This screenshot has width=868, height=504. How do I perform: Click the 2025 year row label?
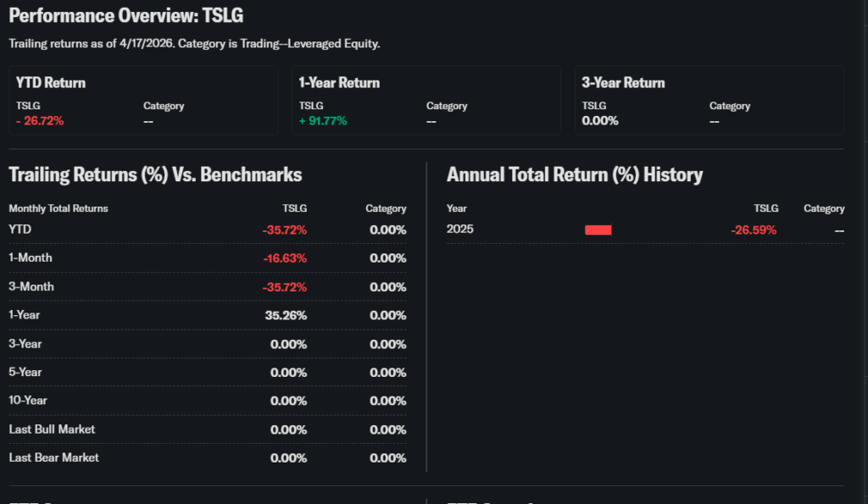460,230
